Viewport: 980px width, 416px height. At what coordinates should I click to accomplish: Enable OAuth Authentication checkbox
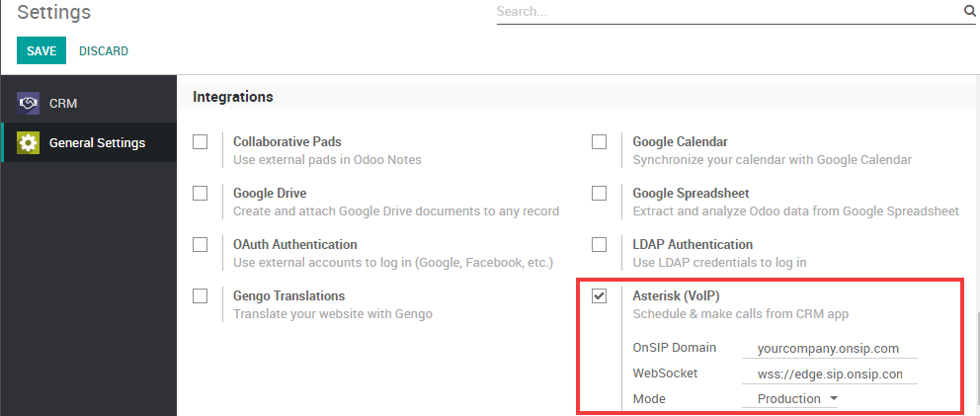point(201,244)
